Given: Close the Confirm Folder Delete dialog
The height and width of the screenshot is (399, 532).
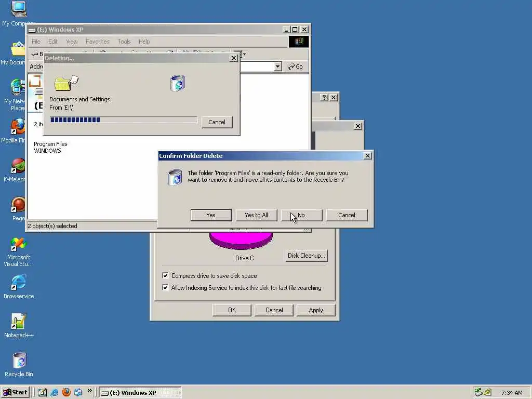Looking at the screenshot, I should coord(367,156).
